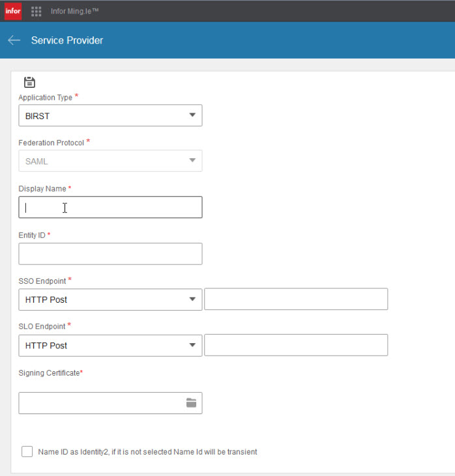Focus the Entity ID text field
Viewport: 455px width, 476px height.
tap(110, 254)
